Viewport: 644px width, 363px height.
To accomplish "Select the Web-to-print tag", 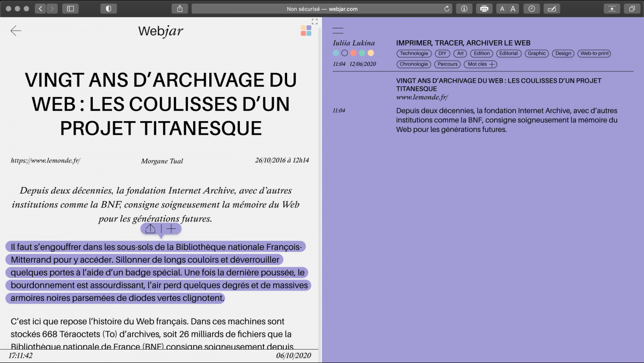I will [x=594, y=54].
